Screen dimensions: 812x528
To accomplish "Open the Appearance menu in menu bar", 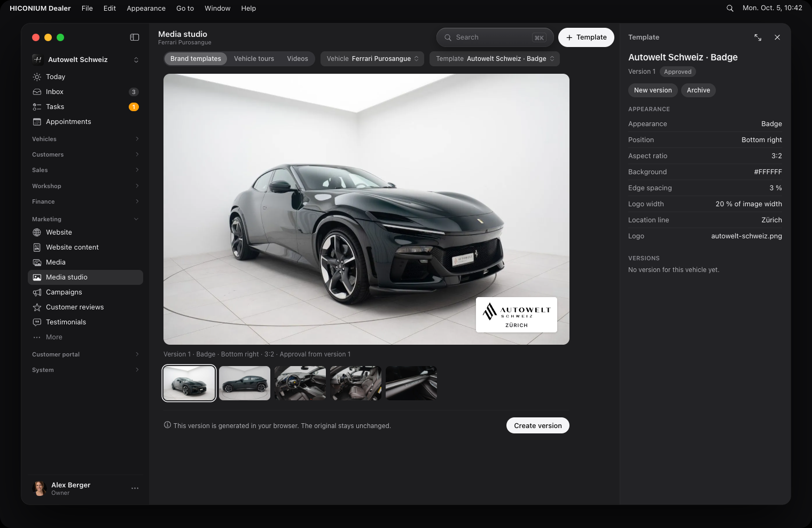I will [146, 8].
